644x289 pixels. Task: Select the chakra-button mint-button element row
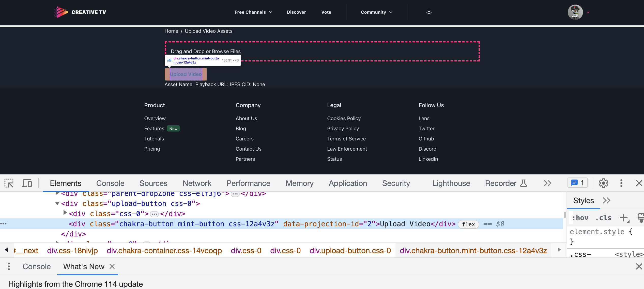coord(281,224)
